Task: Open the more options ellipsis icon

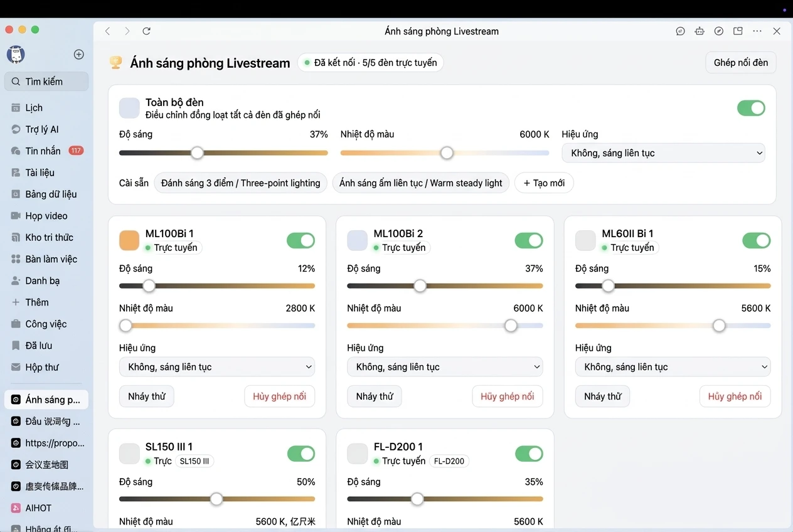Action: 757,31
